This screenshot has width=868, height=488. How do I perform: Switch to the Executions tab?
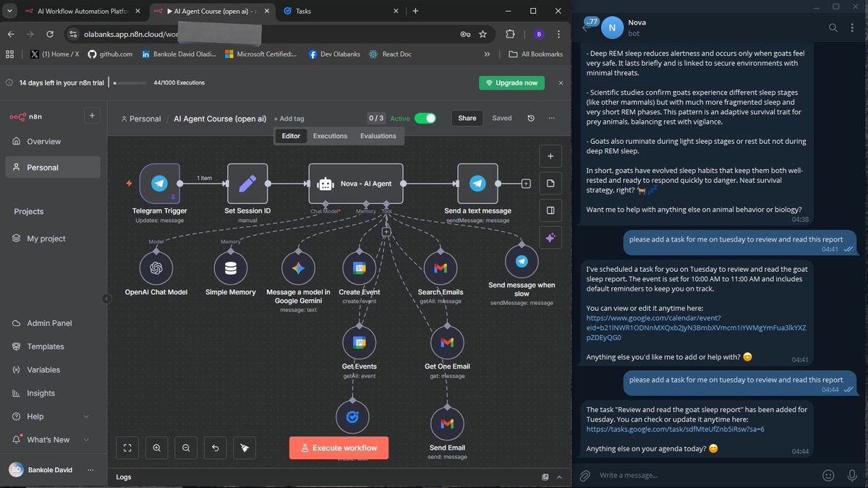click(330, 136)
